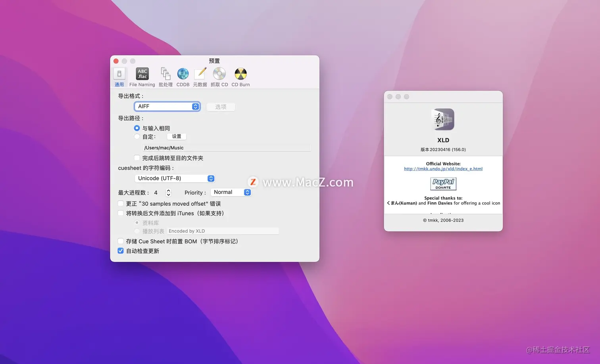Image resolution: width=600 pixels, height=364 pixels.
Task: Click the Special thanks to heading
Action: pos(443,198)
